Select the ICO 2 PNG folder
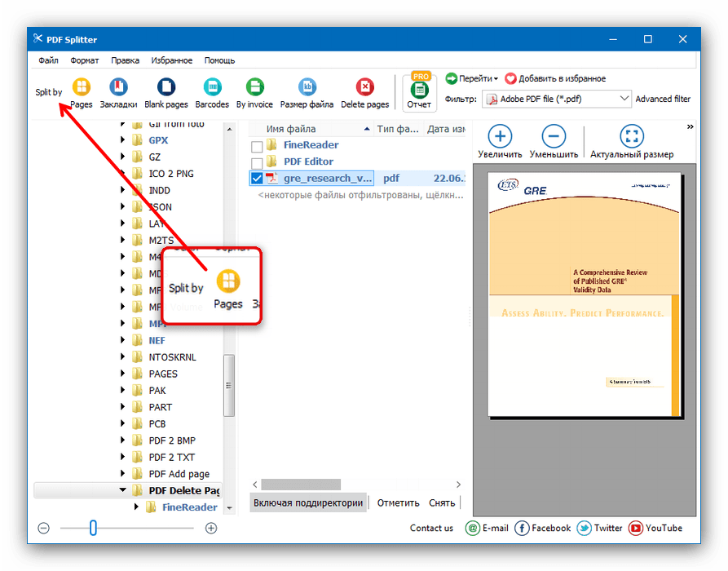 (x=171, y=173)
